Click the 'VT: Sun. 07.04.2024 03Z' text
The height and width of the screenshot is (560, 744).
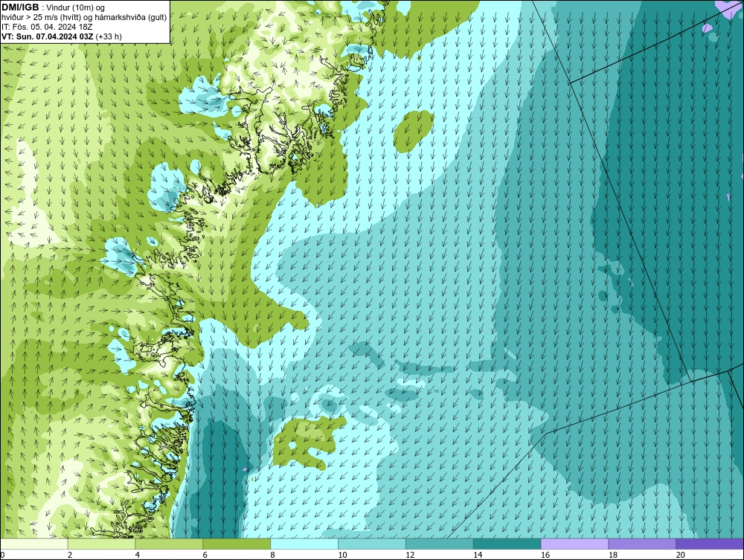[x=48, y=36]
